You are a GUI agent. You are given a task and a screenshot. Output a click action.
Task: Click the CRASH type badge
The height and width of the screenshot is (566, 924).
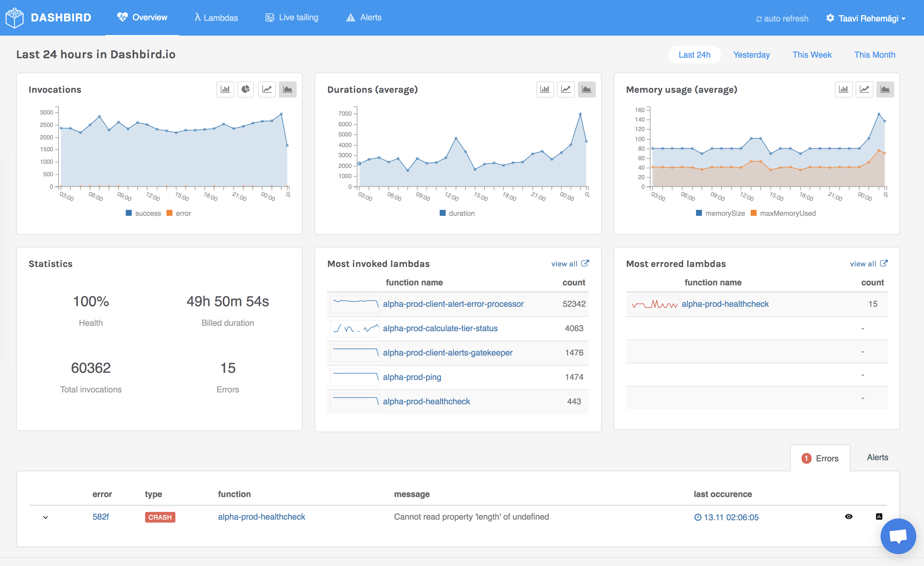pyautogui.click(x=160, y=517)
